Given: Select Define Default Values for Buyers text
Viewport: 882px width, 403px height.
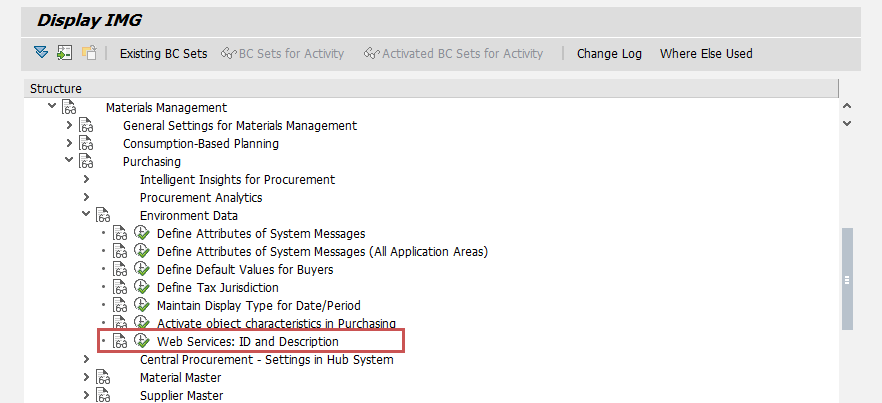Looking at the screenshot, I should [x=245, y=270].
